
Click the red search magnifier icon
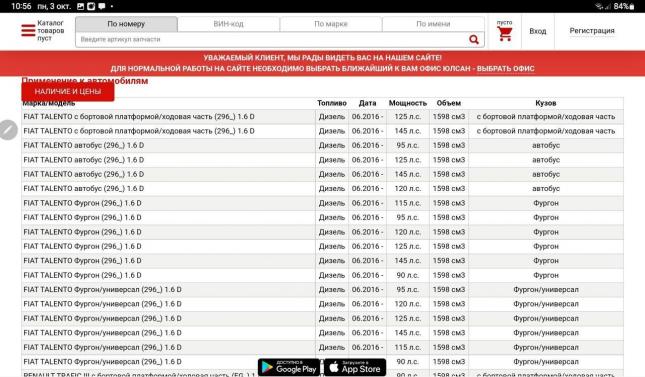coord(474,40)
